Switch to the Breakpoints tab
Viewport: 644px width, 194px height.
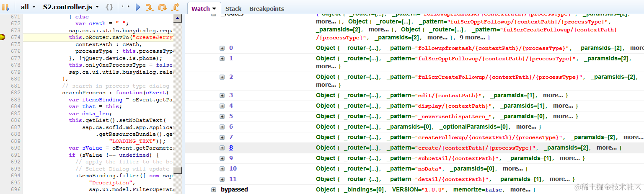(266, 8)
